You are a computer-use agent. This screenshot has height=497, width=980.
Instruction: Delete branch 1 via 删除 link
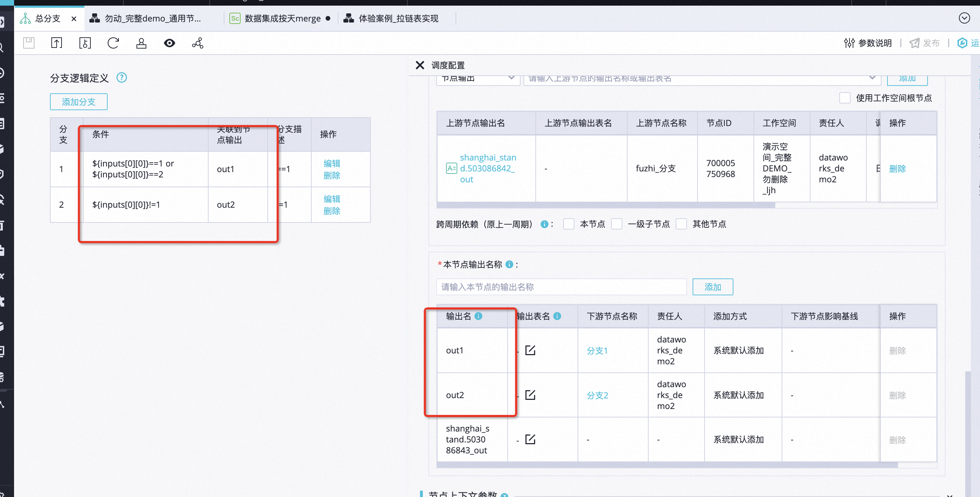(x=332, y=175)
